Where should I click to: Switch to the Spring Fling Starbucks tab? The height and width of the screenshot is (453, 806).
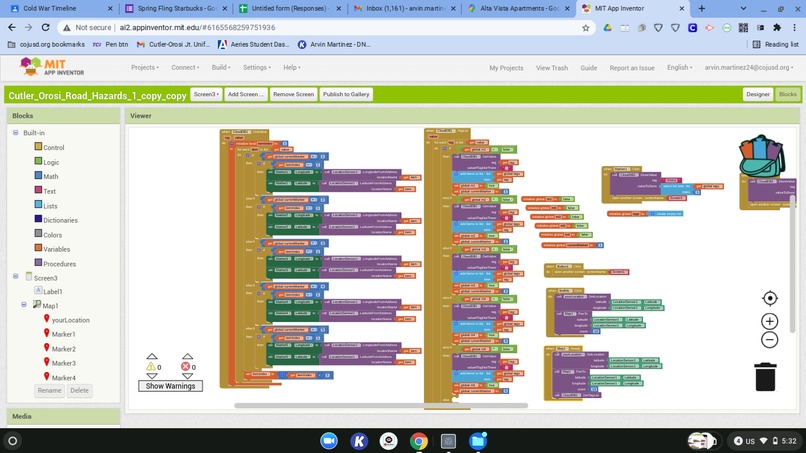click(x=176, y=8)
